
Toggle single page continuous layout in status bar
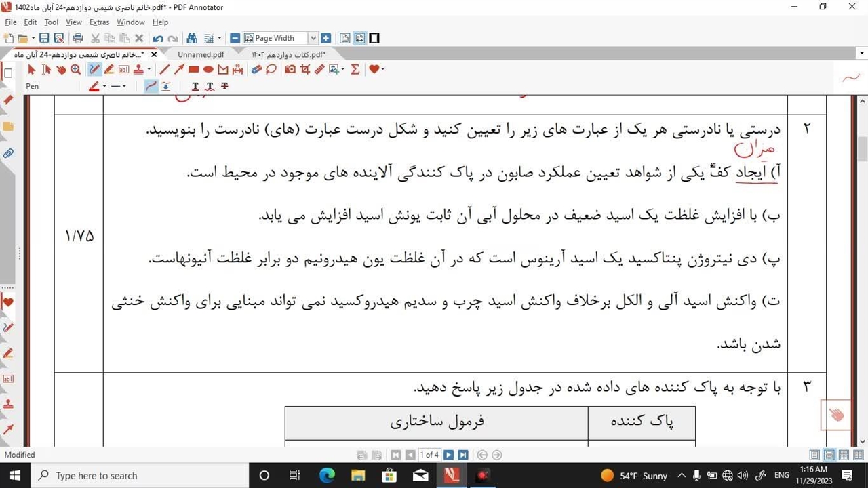(x=829, y=455)
